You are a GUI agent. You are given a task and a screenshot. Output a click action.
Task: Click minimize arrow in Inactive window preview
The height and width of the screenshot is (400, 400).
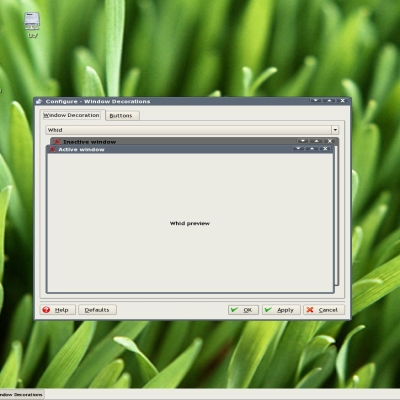click(303, 141)
